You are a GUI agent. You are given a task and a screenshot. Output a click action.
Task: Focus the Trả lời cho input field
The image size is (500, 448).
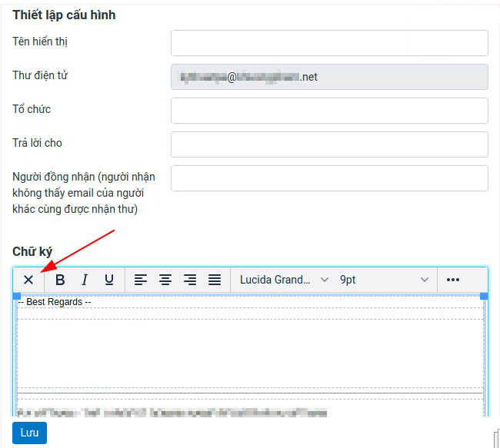pos(329,144)
